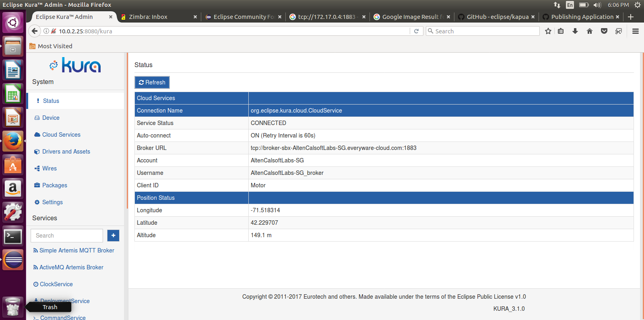Select ClockService in services list
Image resolution: width=644 pixels, height=320 pixels.
53,284
